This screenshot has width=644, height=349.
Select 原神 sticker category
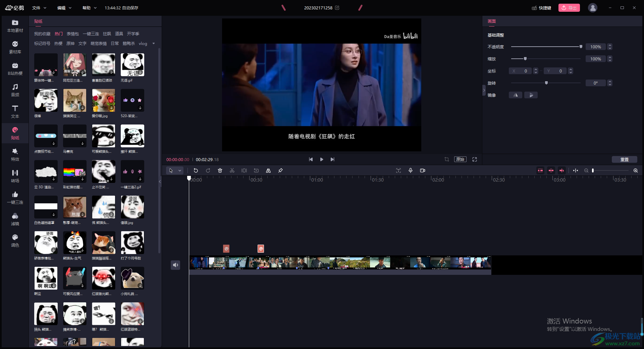70,44
